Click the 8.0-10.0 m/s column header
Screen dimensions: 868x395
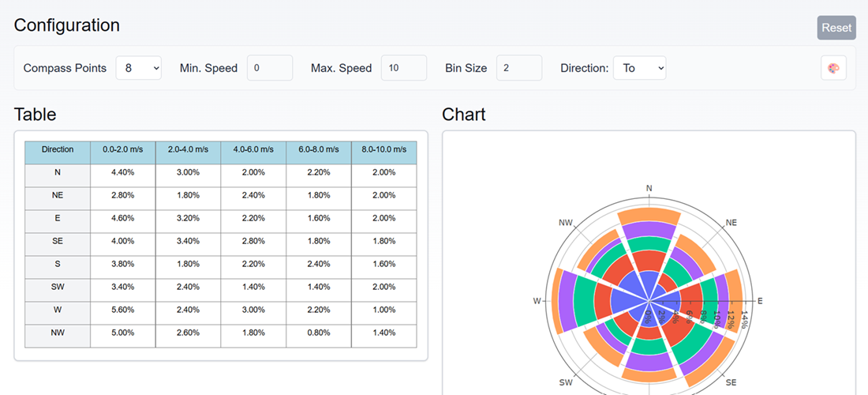coord(383,149)
